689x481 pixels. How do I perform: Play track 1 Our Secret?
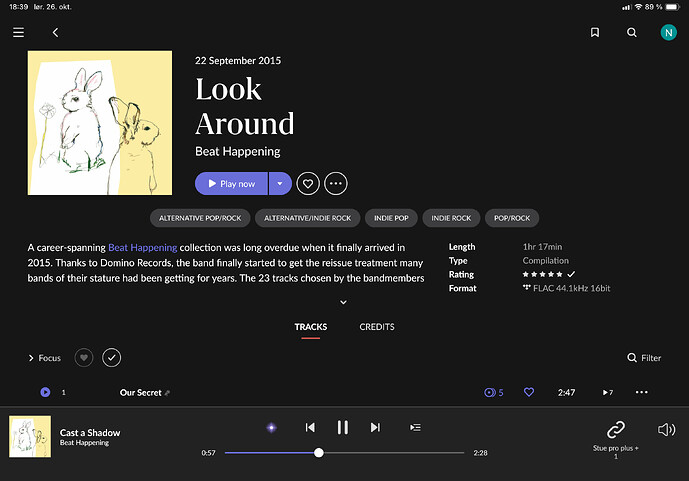(45, 392)
